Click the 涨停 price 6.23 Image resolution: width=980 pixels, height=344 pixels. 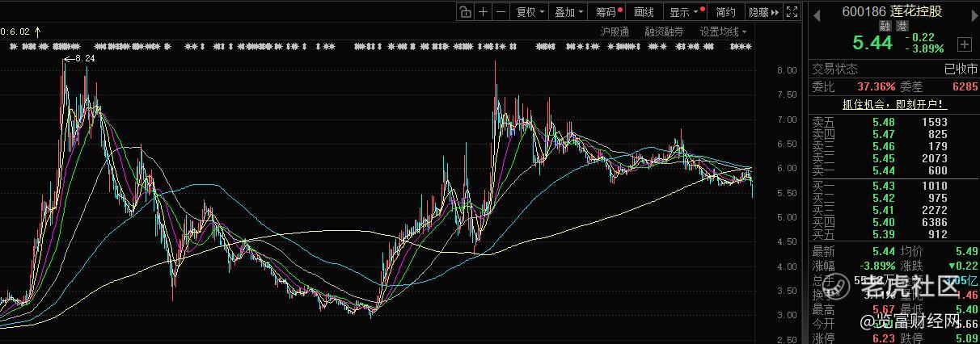coord(883,338)
